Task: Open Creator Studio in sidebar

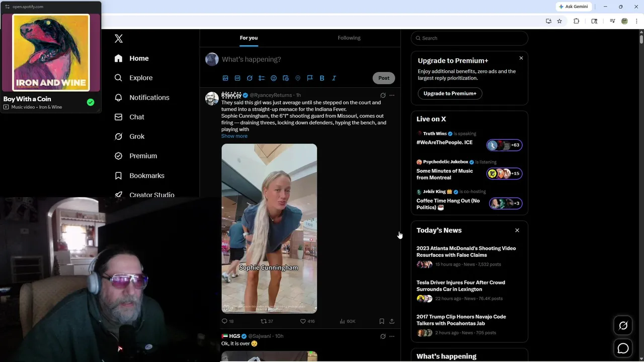Action: tap(144, 195)
